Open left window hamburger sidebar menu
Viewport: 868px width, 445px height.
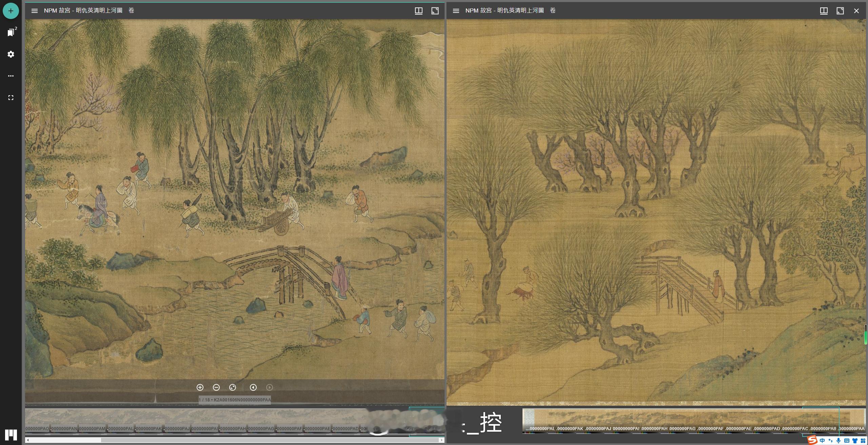[x=34, y=11]
